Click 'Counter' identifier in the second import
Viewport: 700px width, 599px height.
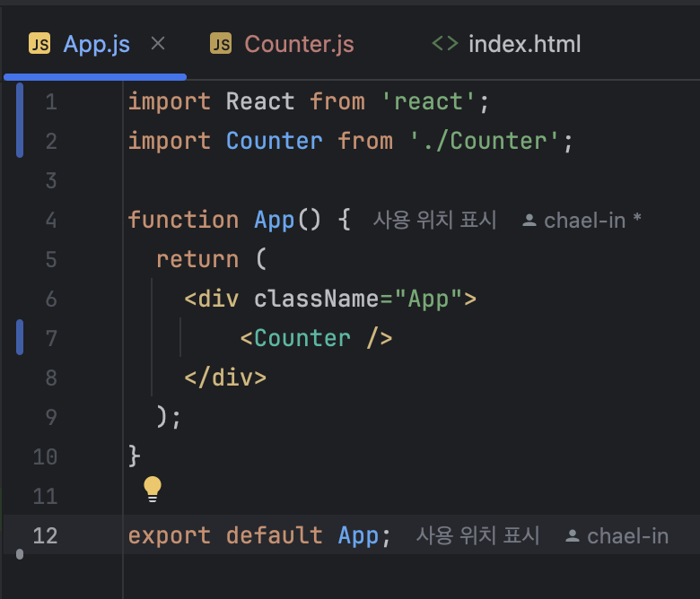click(274, 141)
